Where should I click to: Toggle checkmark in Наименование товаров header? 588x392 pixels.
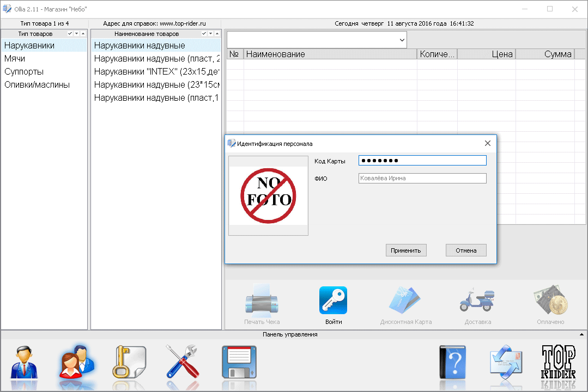point(204,34)
